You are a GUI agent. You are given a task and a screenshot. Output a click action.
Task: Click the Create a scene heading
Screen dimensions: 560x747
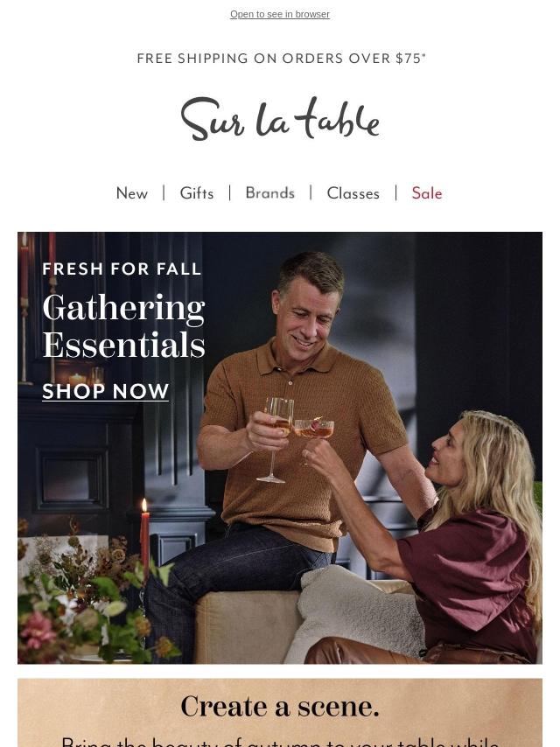click(280, 706)
